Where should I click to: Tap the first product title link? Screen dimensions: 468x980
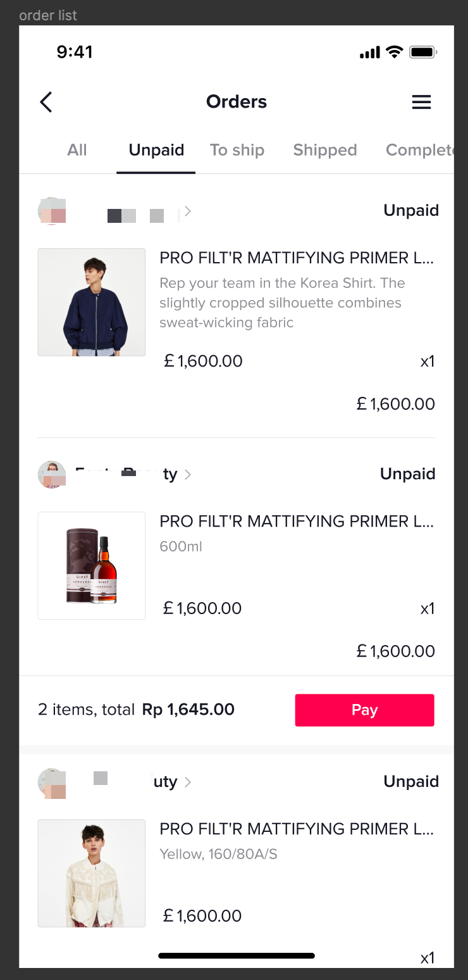(297, 258)
